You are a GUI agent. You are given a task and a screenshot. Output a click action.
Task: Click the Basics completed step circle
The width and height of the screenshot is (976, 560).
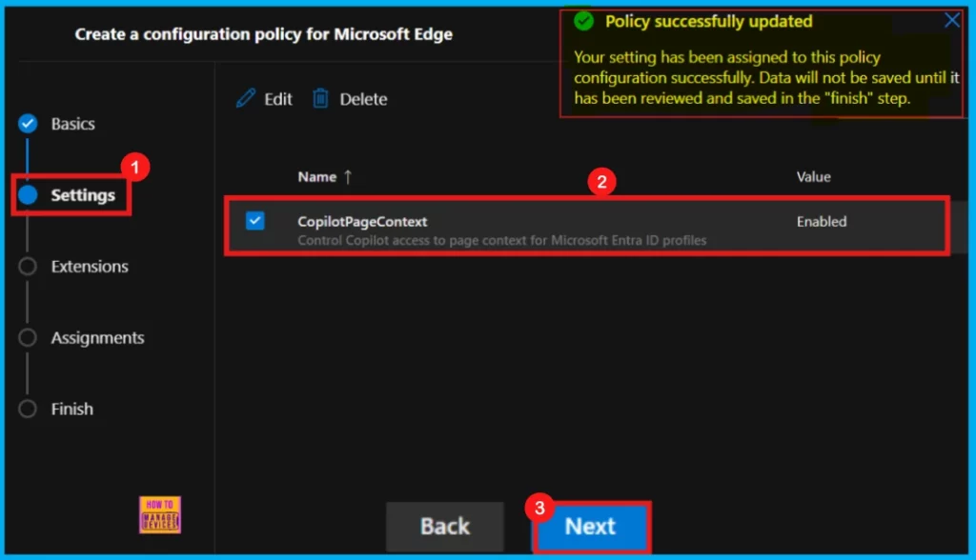(x=28, y=124)
